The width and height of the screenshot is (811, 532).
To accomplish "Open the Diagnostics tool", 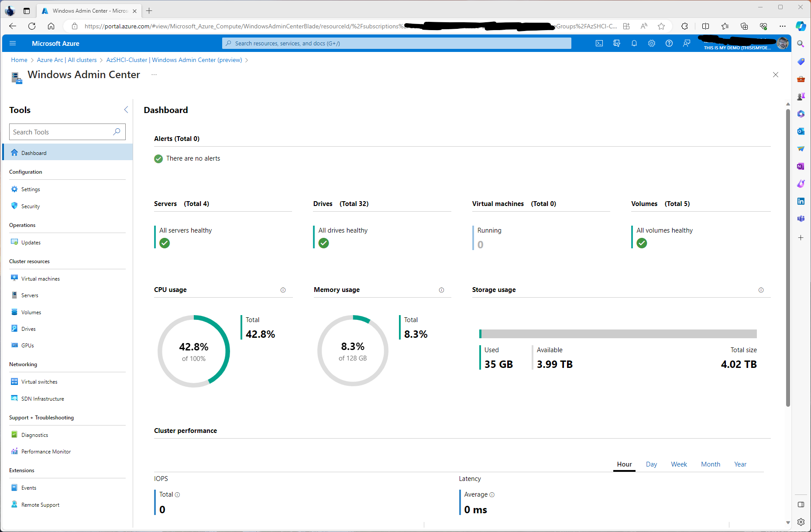I will pyautogui.click(x=34, y=435).
